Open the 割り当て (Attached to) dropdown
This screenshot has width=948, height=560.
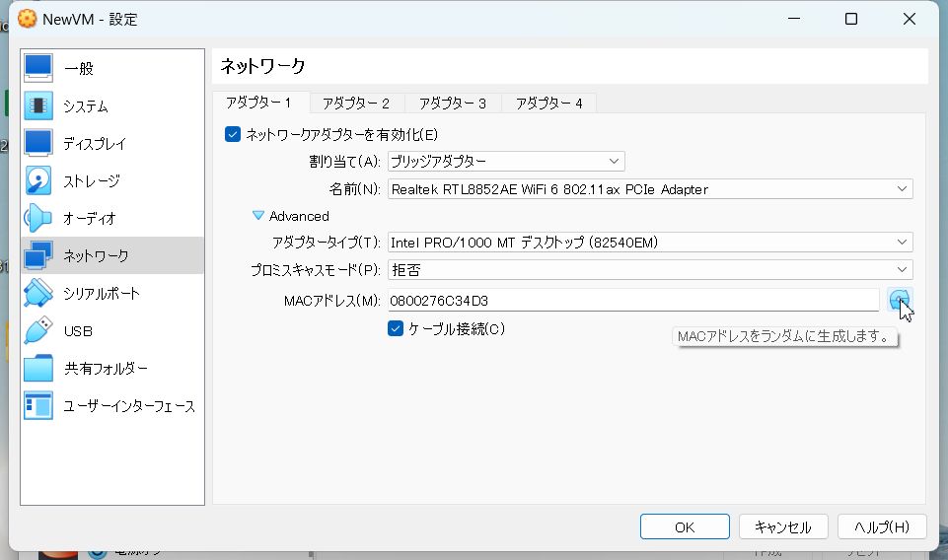pos(505,161)
